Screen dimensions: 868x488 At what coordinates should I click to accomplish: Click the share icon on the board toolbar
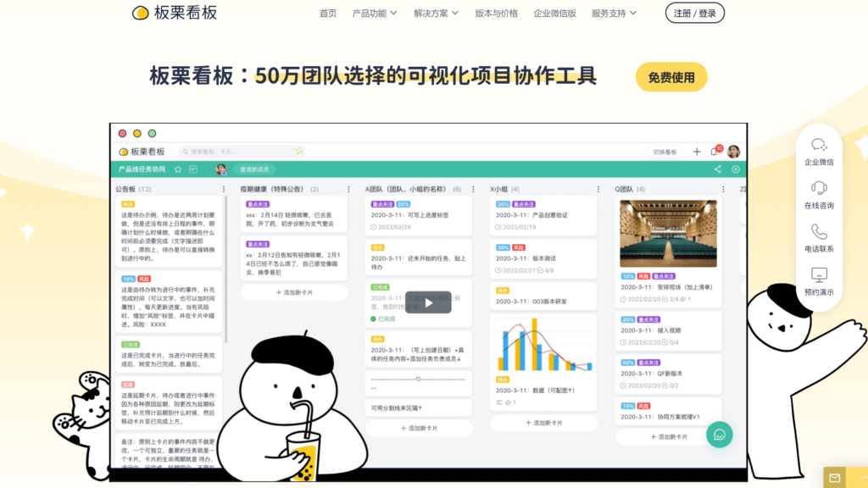click(x=718, y=169)
